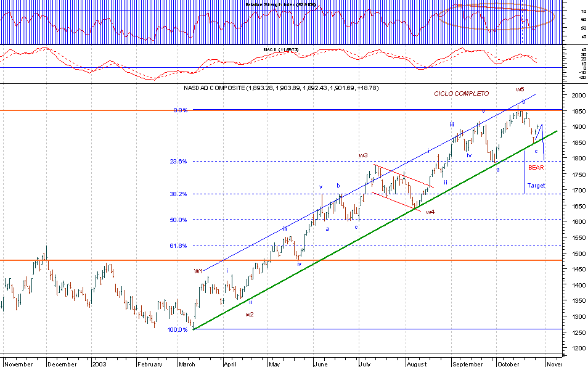The width and height of the screenshot is (588, 367).
Task: Click the 1250 price axis value
Action: (x=579, y=333)
